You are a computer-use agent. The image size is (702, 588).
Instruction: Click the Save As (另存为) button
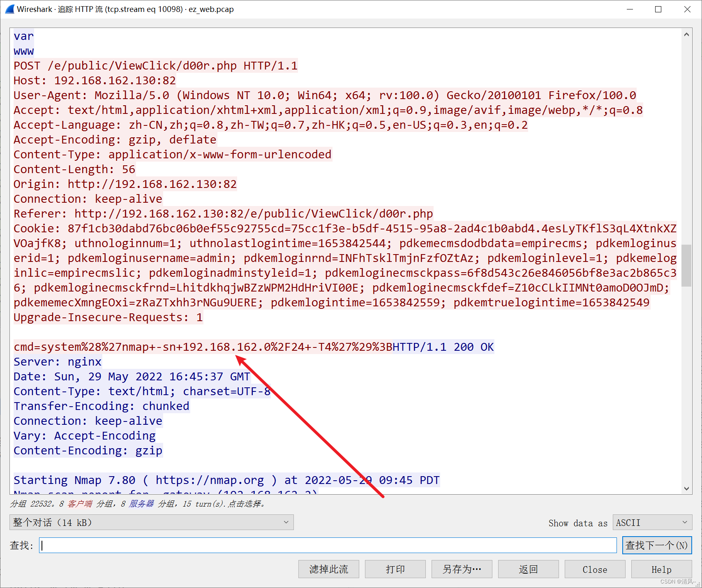coord(462,569)
